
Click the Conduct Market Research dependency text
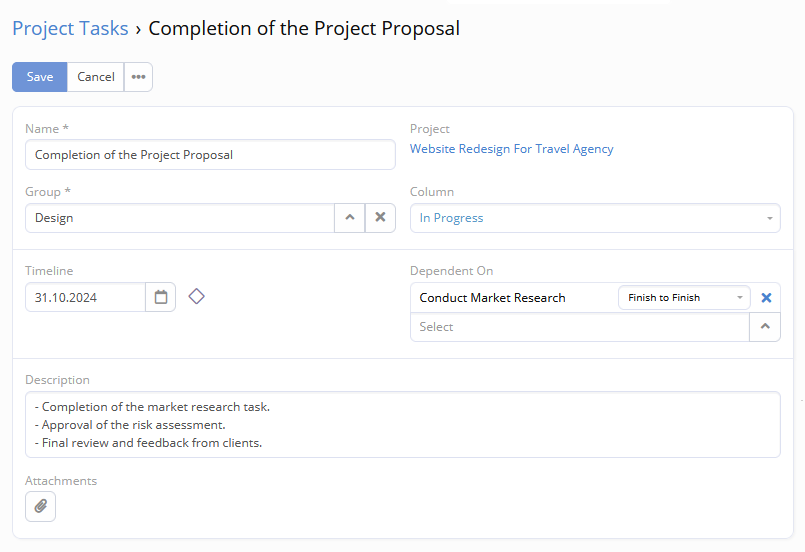pyautogui.click(x=492, y=298)
